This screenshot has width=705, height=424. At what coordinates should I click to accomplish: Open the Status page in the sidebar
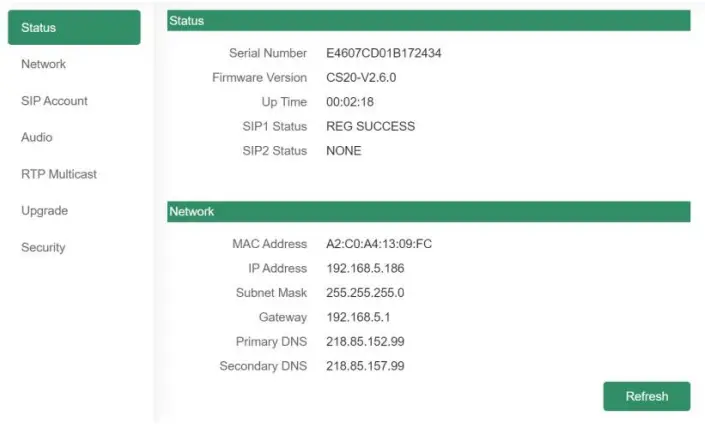[73, 27]
